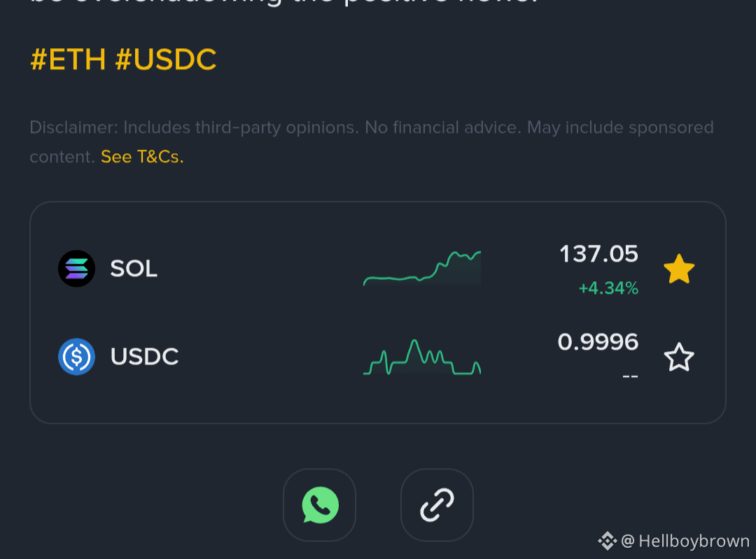
Task: Open the USDC price sparkline chart
Action: coord(422,358)
